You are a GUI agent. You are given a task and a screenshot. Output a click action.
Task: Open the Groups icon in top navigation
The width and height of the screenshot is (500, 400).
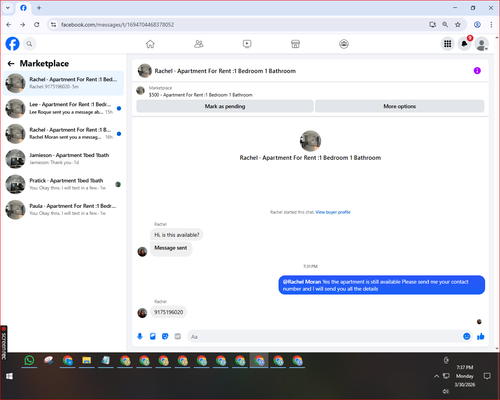pos(344,44)
